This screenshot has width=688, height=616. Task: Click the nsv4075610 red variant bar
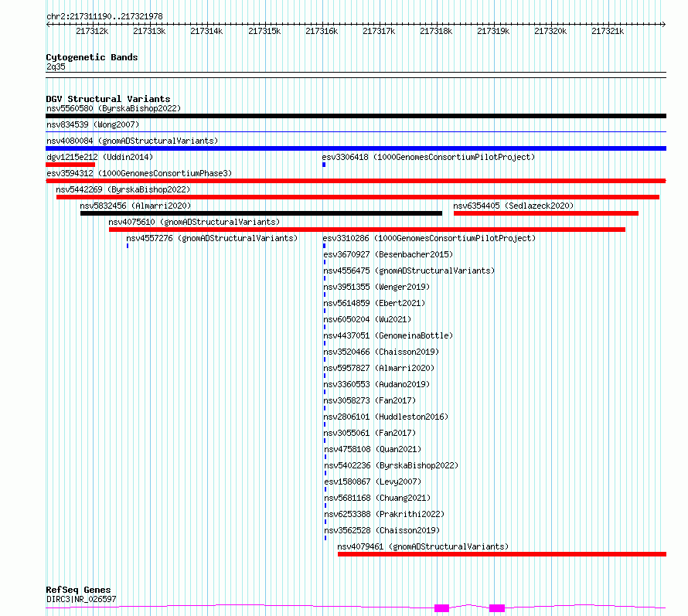pos(367,230)
